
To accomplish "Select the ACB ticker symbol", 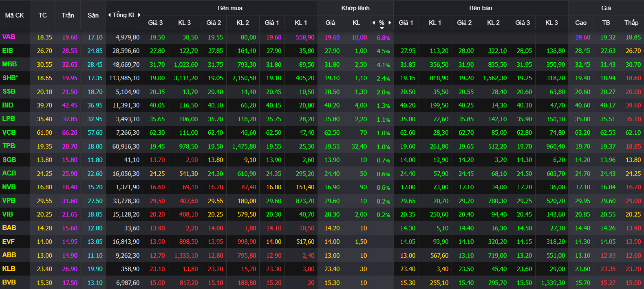I will [9, 173].
